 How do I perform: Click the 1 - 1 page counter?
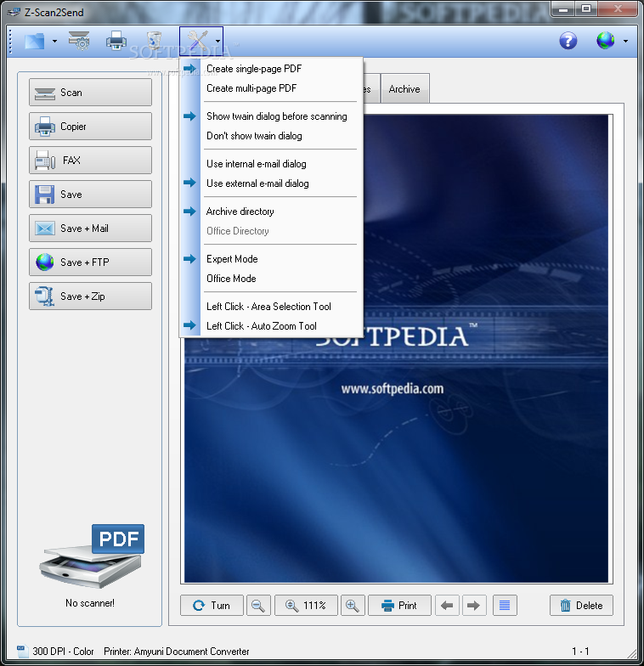[x=580, y=651]
